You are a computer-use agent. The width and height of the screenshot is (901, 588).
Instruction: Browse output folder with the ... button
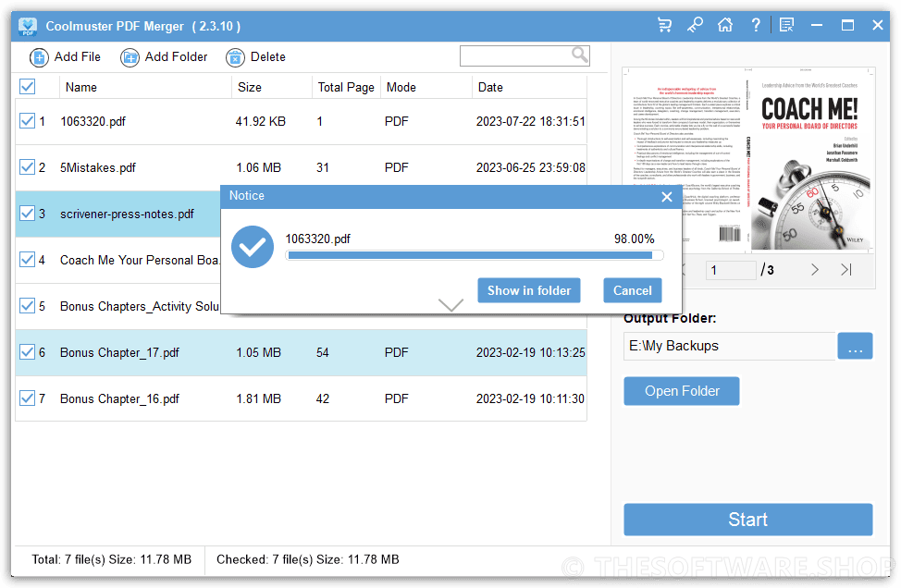(x=855, y=346)
